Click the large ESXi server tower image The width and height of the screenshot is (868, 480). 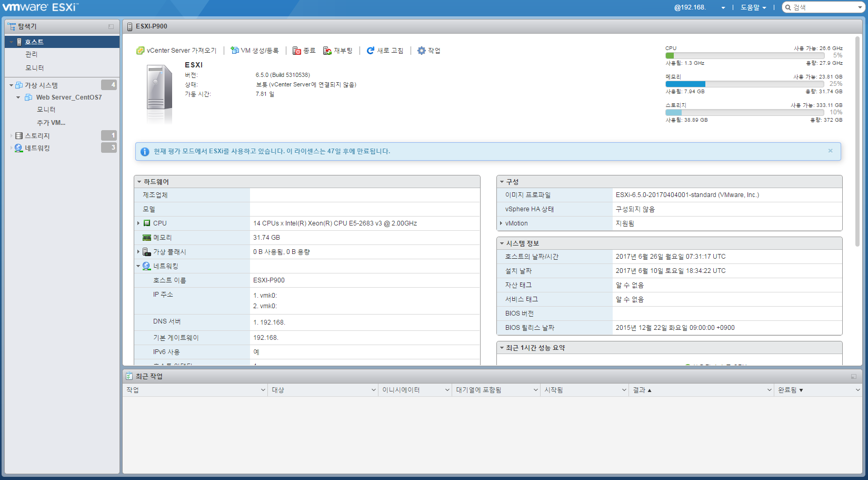click(159, 88)
